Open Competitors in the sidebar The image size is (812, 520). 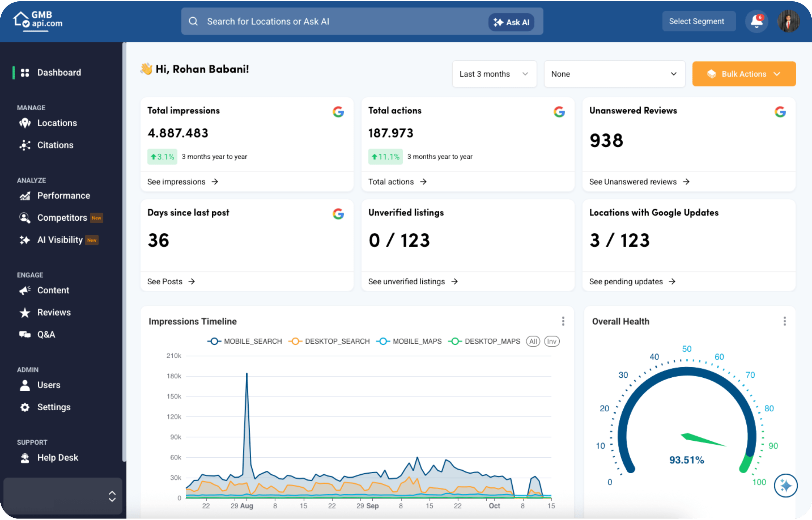(x=61, y=217)
